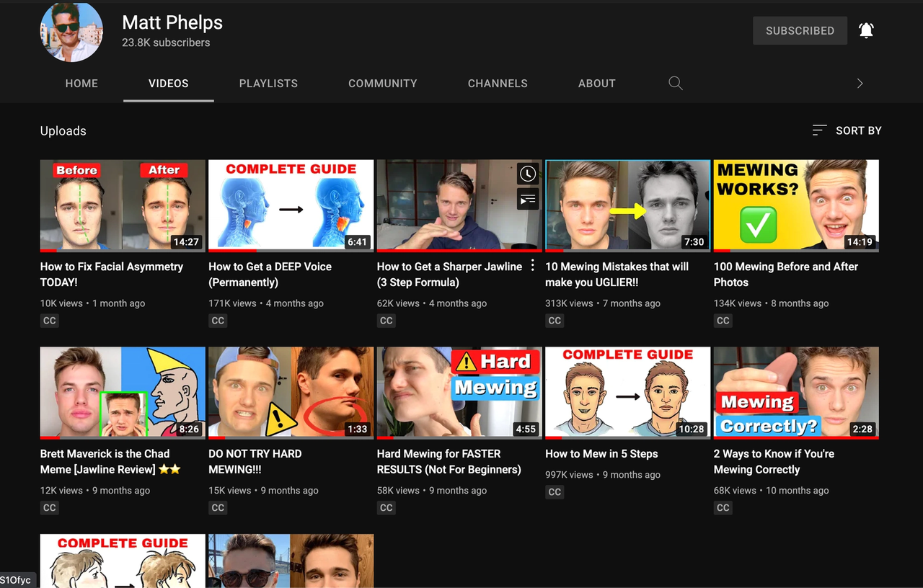Screen dimensions: 923x588
Task: Click CC badge under Brett Maverick video
Action: point(50,507)
